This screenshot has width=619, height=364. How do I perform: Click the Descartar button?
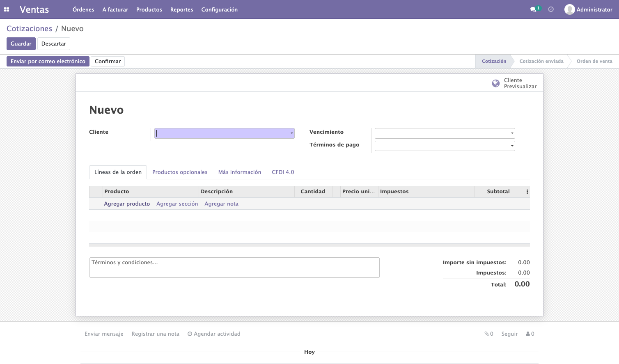tap(54, 44)
